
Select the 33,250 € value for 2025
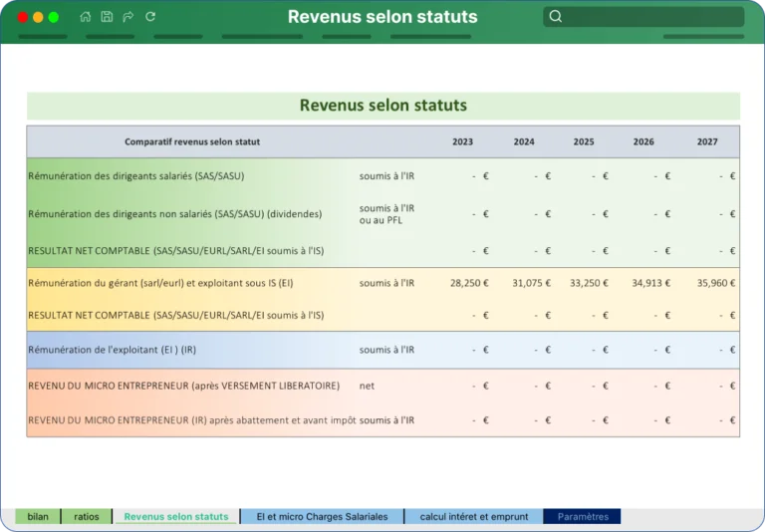point(589,283)
